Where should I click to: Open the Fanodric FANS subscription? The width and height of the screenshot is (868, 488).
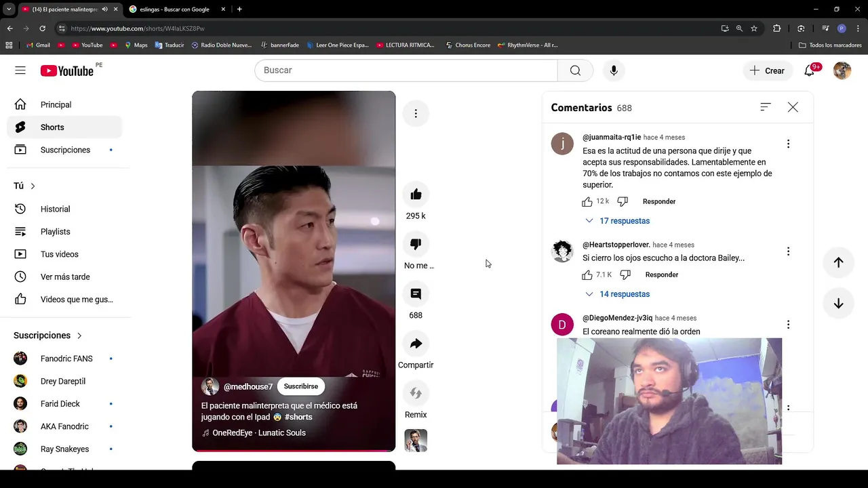(x=64, y=359)
